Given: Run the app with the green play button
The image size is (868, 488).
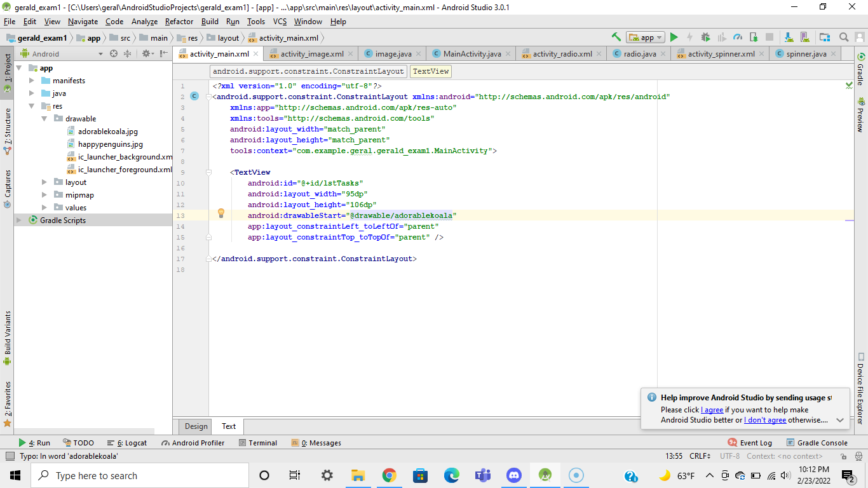Looking at the screenshot, I should (674, 37).
